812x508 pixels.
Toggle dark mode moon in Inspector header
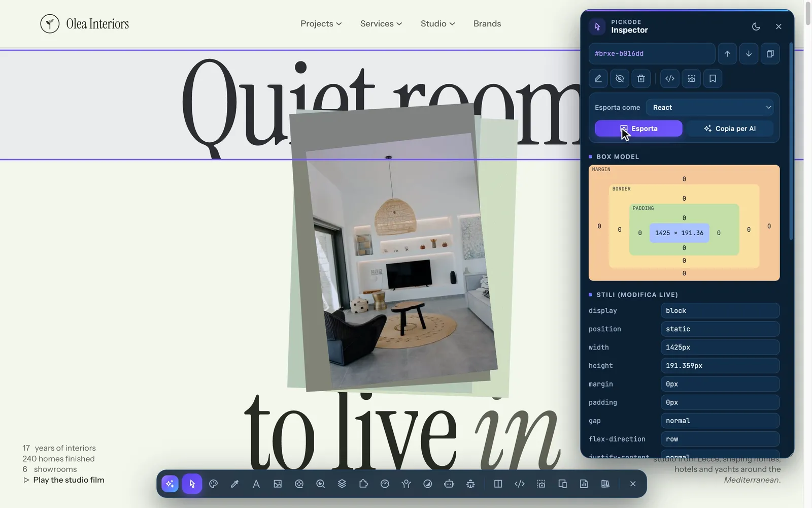click(x=756, y=26)
